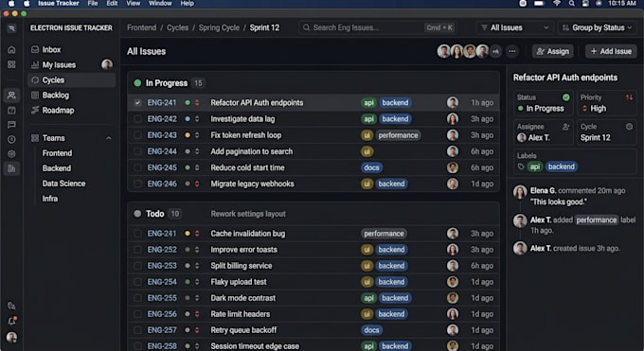Check the ENG-245 Reduce cold start checkbox
This screenshot has height=351, width=644.
pos(137,167)
